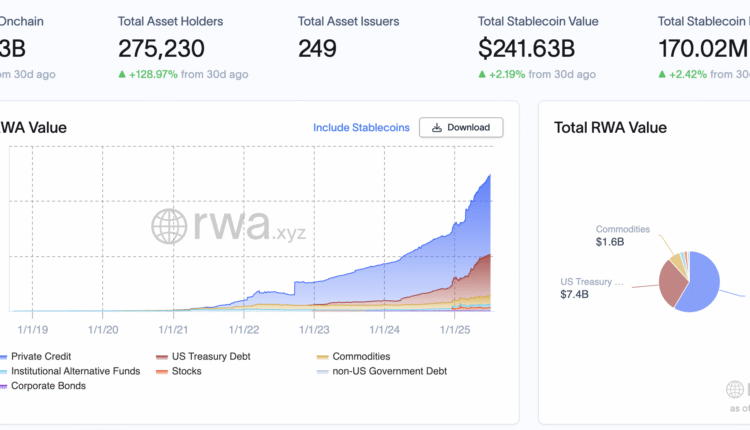
Task: Click the Commodities $1.6B pie label
Action: (x=622, y=235)
